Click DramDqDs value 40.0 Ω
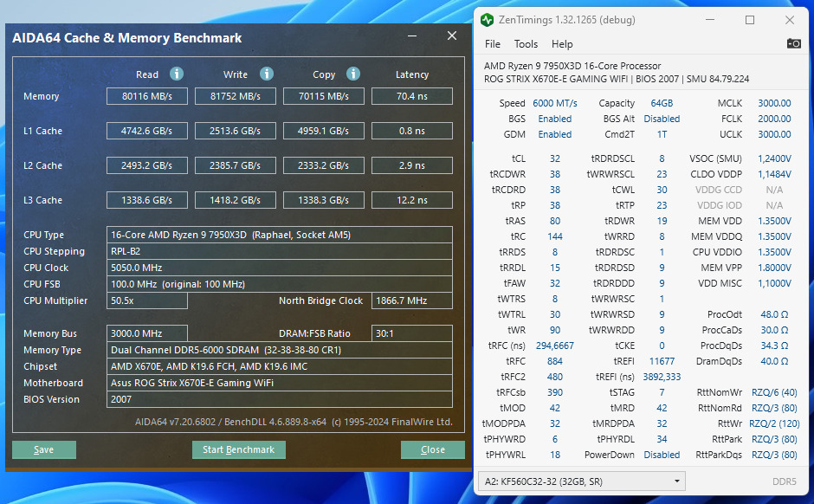The width and height of the screenshot is (814, 504). [774, 361]
